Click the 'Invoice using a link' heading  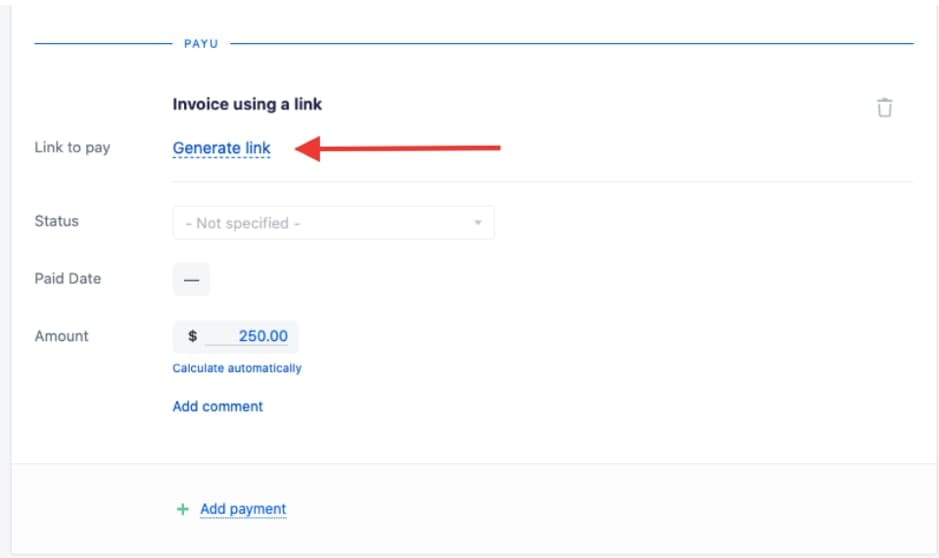pos(247,104)
